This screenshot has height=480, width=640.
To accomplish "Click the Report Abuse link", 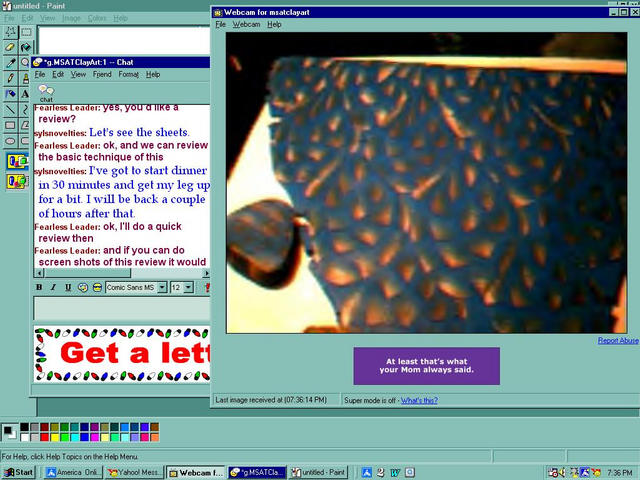I will 618,340.
